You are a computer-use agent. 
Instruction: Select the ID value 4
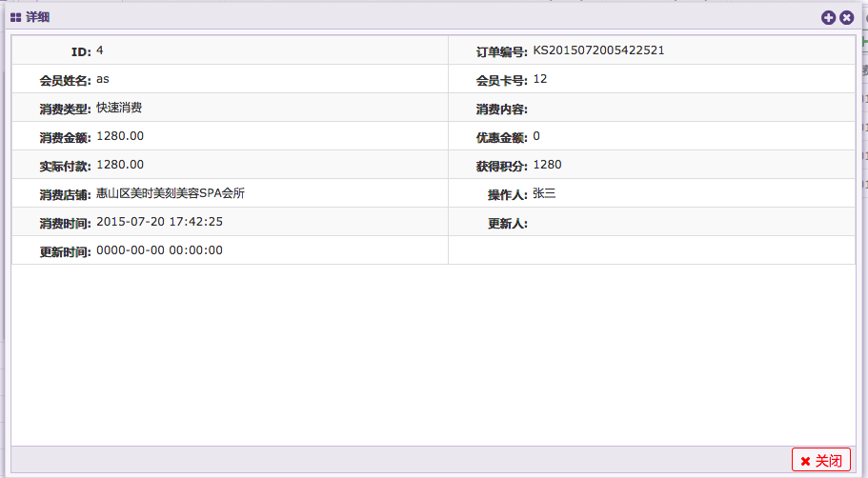(x=100, y=50)
